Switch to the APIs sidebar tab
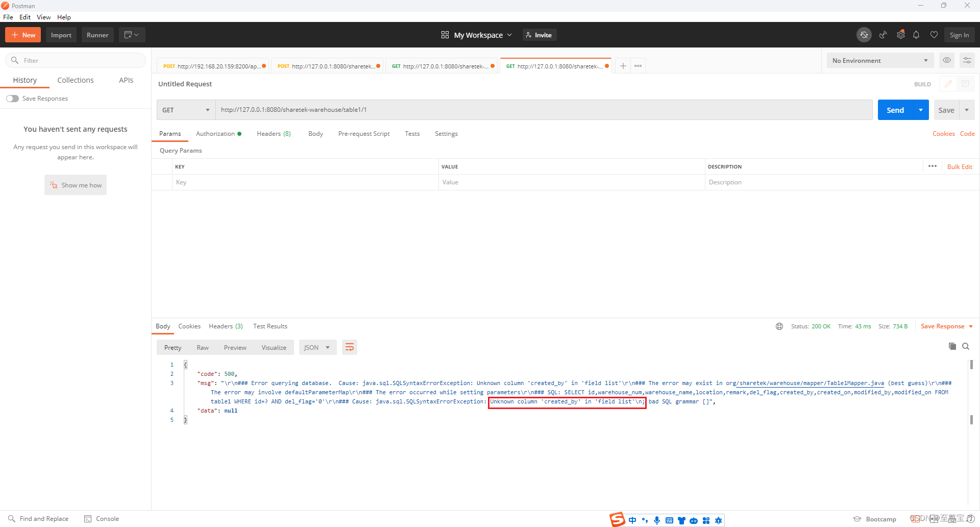 (126, 80)
